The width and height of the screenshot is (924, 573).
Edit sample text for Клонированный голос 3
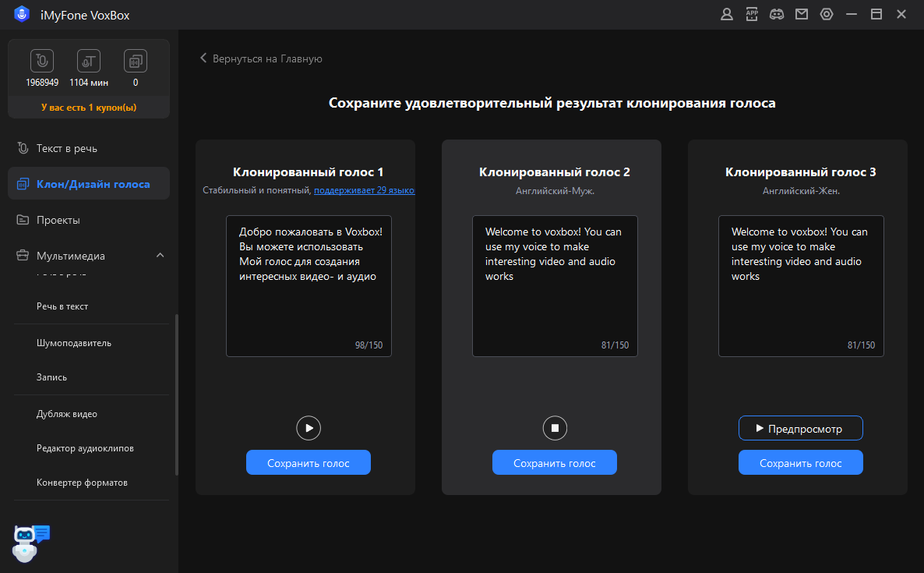pos(801,286)
